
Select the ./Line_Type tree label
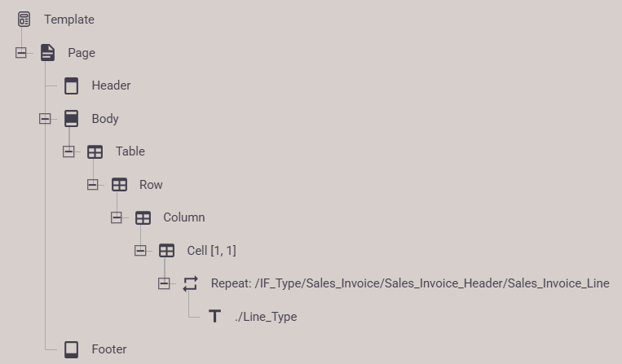266,317
